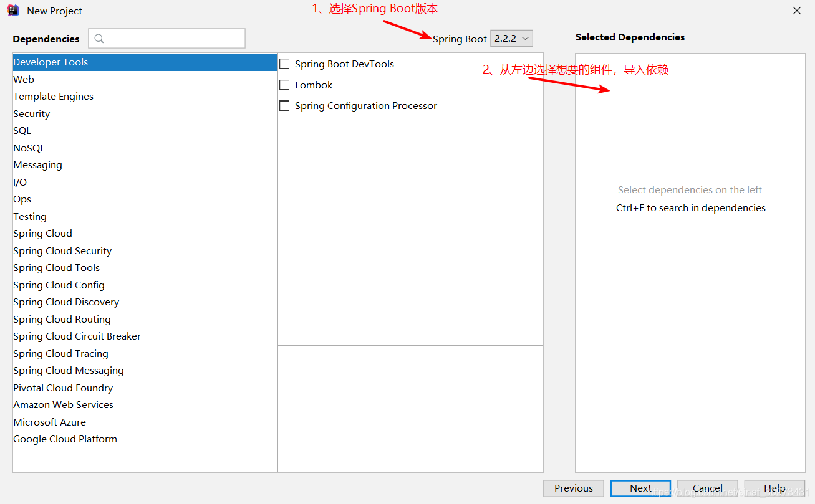Screen dimensions: 815x504
Task: Click the Selected Dependencies heading
Action: click(630, 37)
